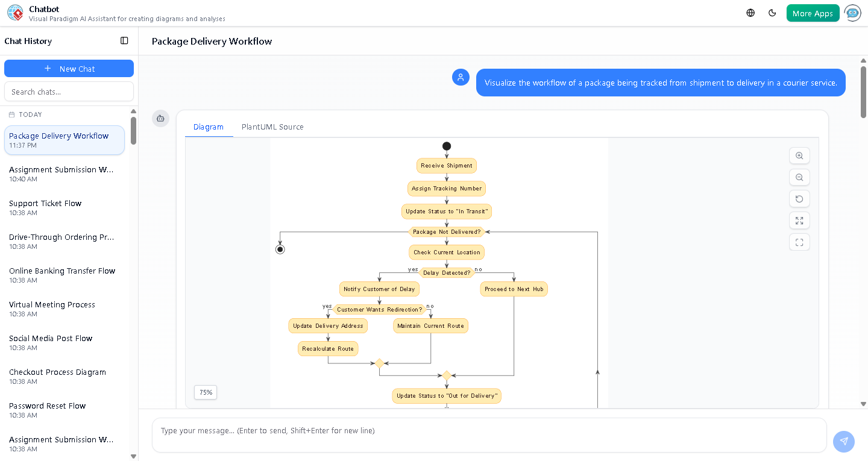Zoom into the diagram with the magnifier-plus icon
This screenshot has width=868, height=461.
coord(799,155)
